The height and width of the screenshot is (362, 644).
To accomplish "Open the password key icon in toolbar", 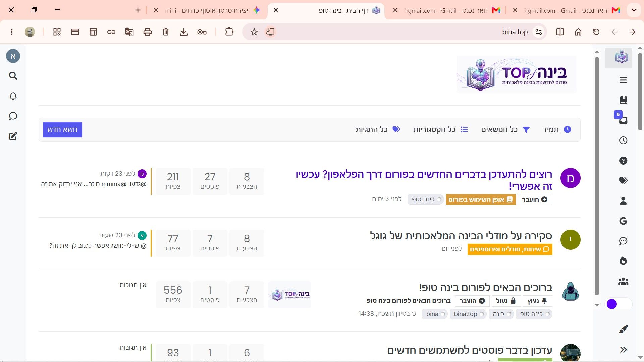I will tap(202, 32).
